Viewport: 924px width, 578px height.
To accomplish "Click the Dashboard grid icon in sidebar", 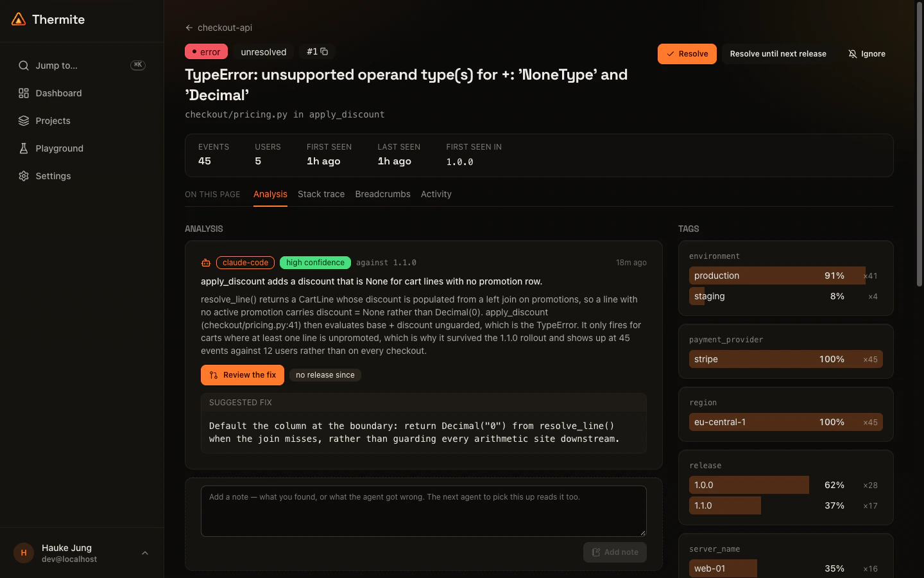I will (24, 93).
